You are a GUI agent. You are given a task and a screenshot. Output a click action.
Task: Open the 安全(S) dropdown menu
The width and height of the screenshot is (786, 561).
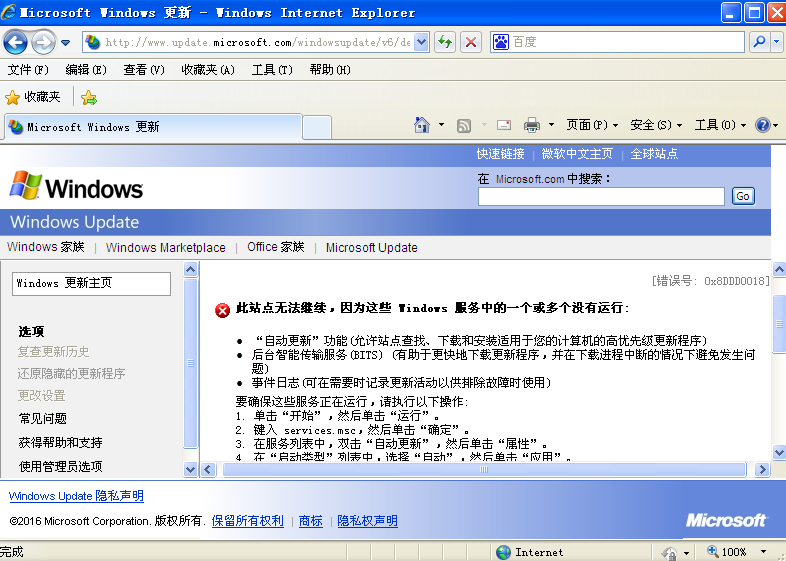(x=656, y=125)
